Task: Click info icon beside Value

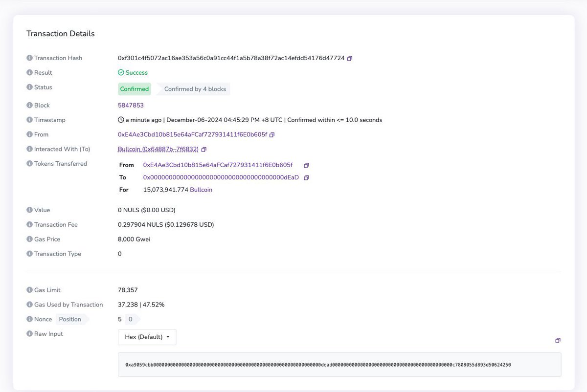Action: point(29,210)
